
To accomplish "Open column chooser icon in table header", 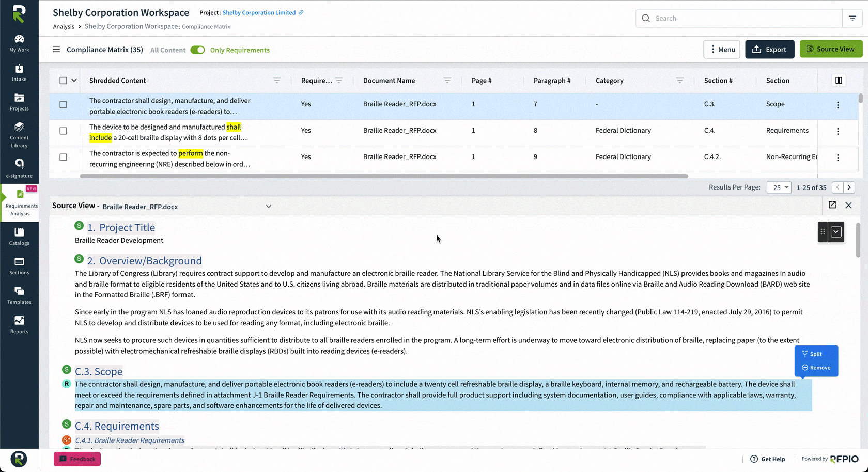I will (839, 81).
